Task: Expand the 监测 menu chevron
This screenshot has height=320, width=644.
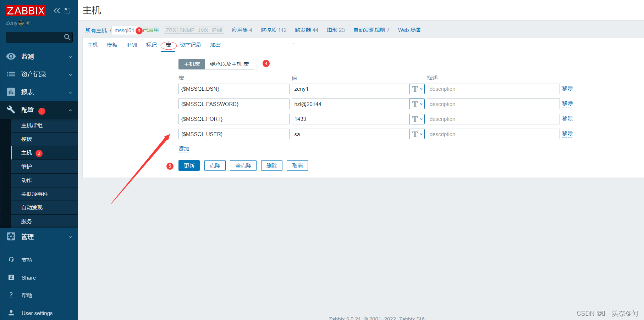Action: click(70, 57)
